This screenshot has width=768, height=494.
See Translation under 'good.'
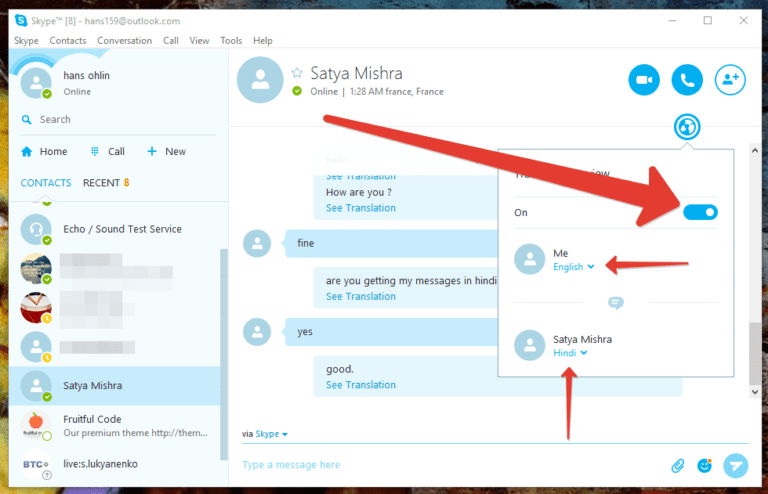coord(360,385)
